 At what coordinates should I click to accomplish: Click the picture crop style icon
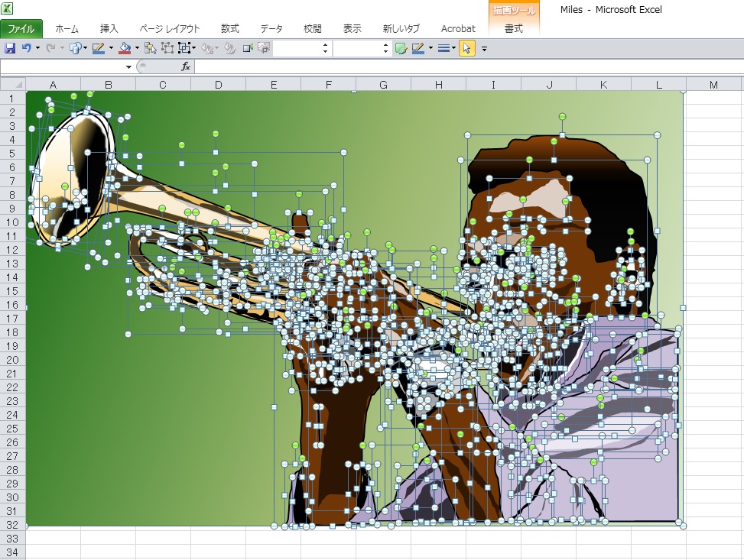tap(264, 48)
